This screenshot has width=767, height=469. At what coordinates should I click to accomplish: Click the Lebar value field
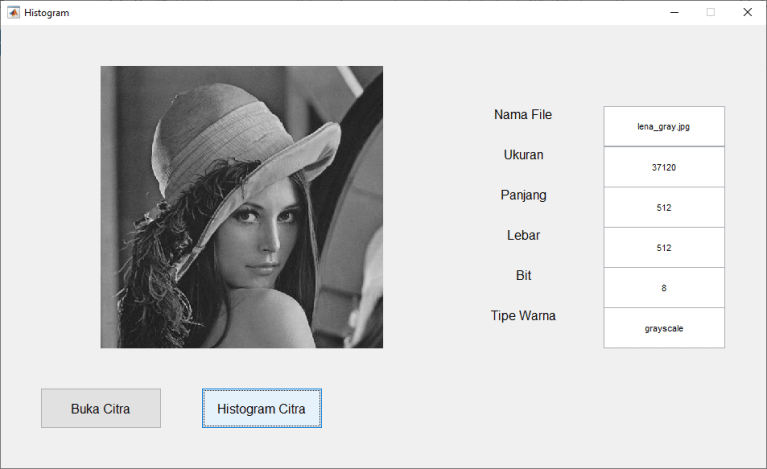[663, 247]
